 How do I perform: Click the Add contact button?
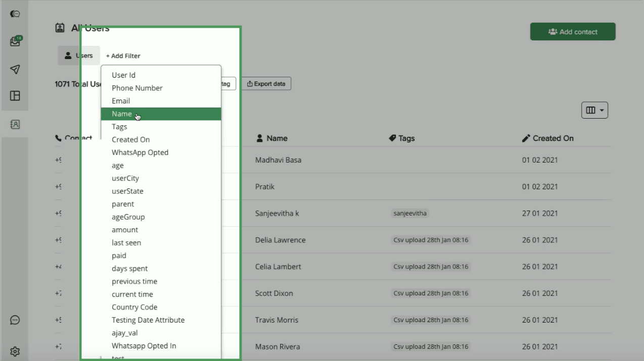(572, 32)
